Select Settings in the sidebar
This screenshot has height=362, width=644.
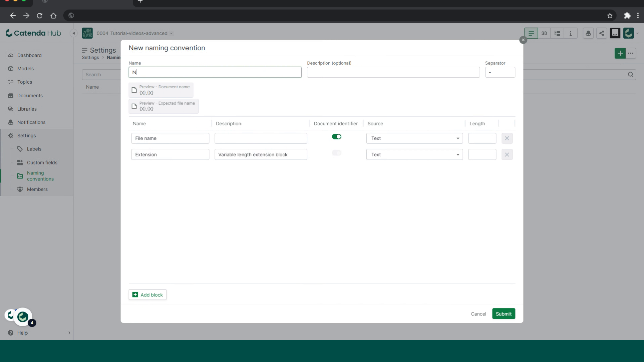click(26, 136)
